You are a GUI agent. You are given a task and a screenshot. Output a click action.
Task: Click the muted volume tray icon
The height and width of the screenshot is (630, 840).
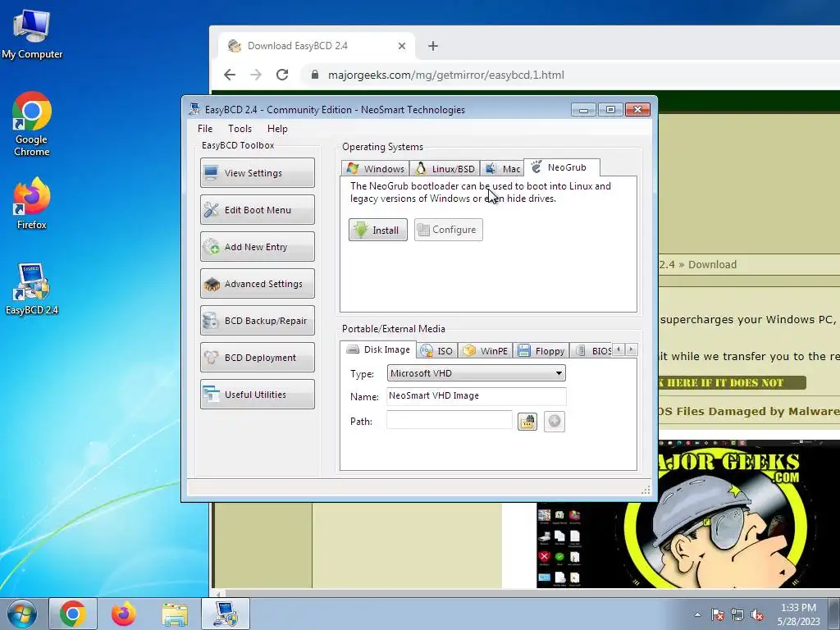click(x=757, y=615)
